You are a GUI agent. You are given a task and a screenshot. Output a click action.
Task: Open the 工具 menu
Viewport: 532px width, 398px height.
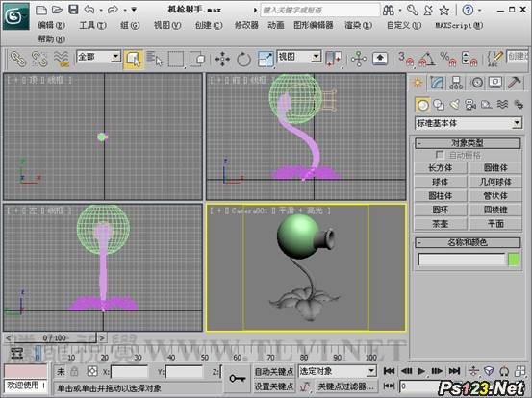[92, 25]
